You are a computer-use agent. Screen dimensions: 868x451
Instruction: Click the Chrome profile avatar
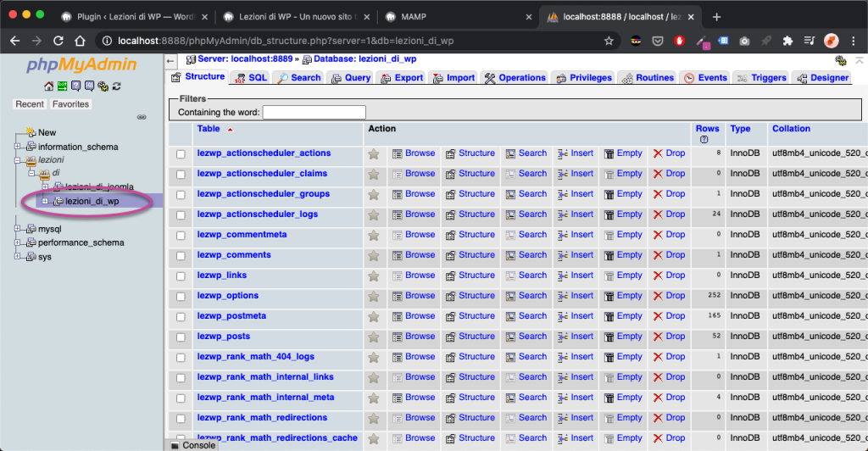(832, 41)
